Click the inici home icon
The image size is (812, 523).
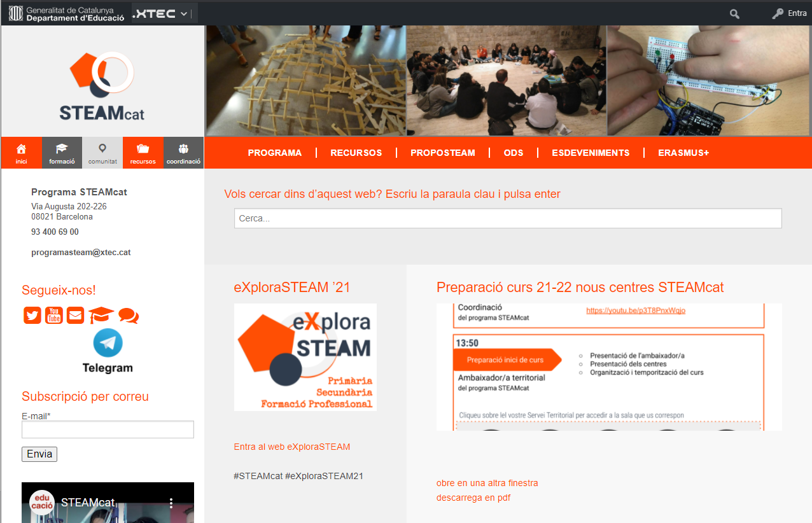[21, 150]
